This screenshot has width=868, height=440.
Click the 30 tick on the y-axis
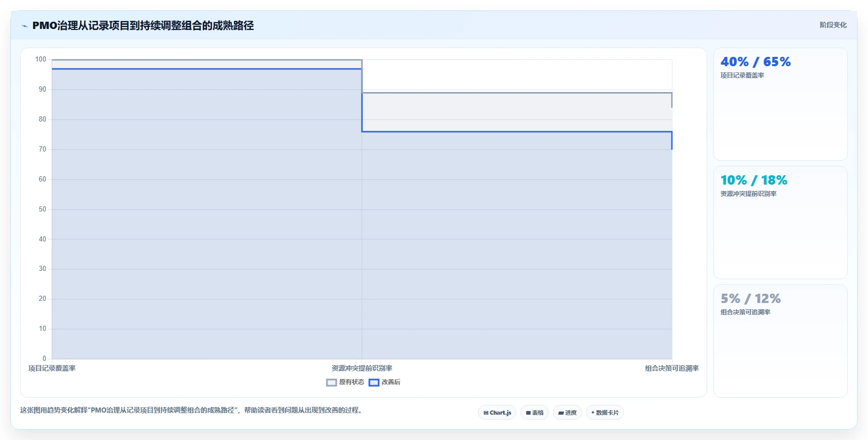42,269
